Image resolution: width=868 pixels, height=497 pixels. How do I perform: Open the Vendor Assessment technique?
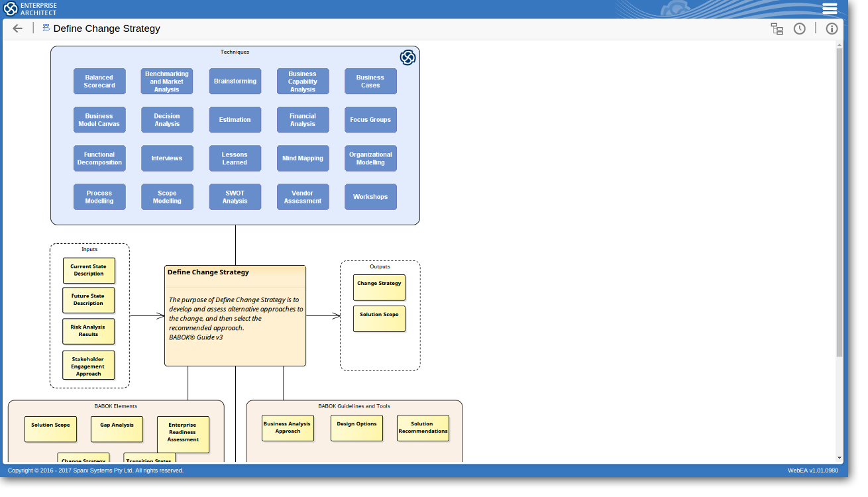[x=303, y=197]
